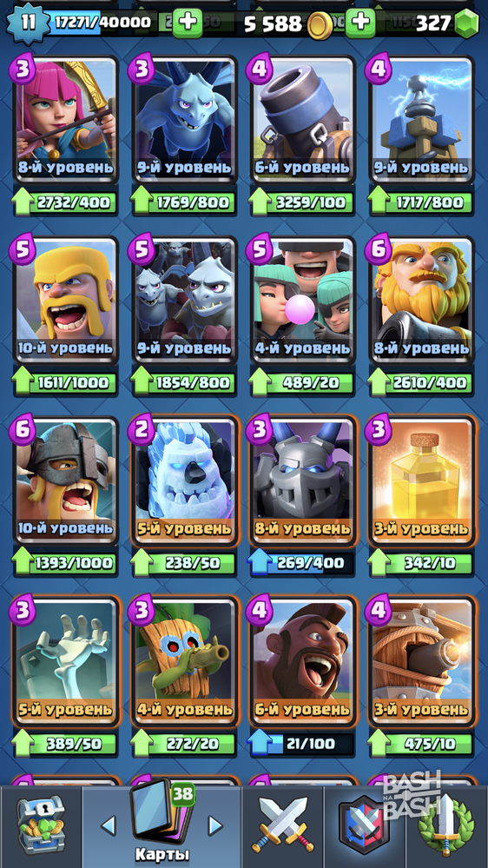Select the Tesla tower card

click(x=422, y=118)
